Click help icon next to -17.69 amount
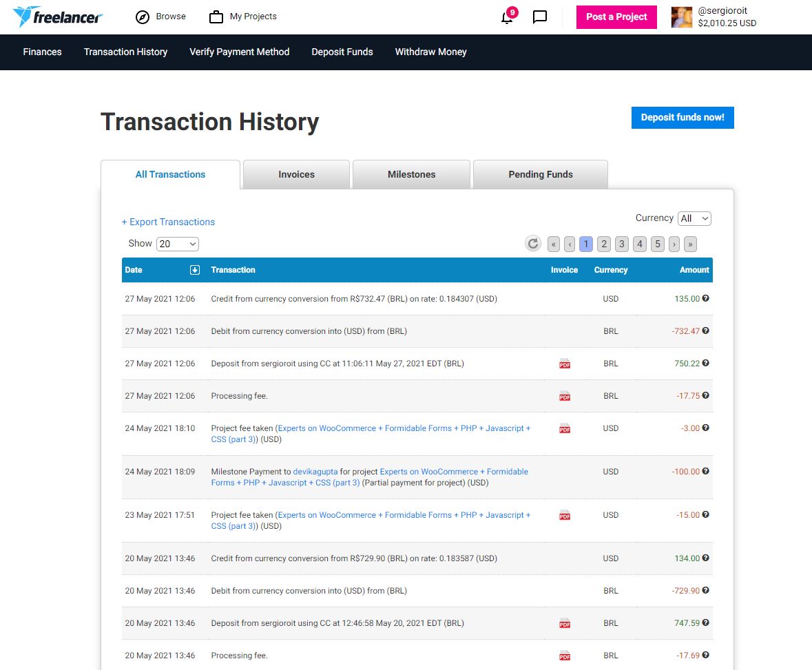The width and height of the screenshot is (812, 670). tap(705, 655)
